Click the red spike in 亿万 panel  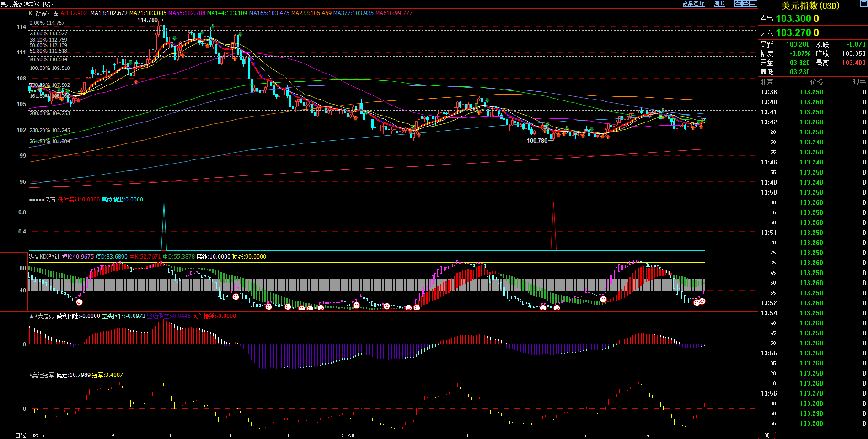coord(553,224)
